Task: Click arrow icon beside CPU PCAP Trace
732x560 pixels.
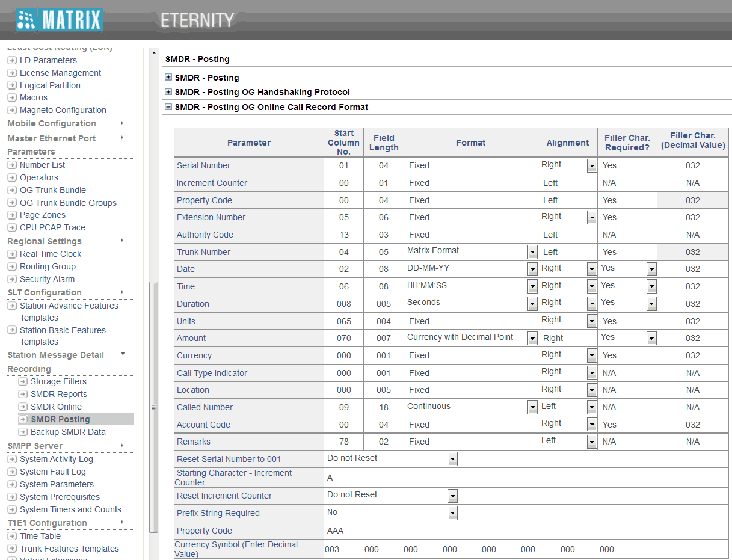Action: [x=12, y=227]
